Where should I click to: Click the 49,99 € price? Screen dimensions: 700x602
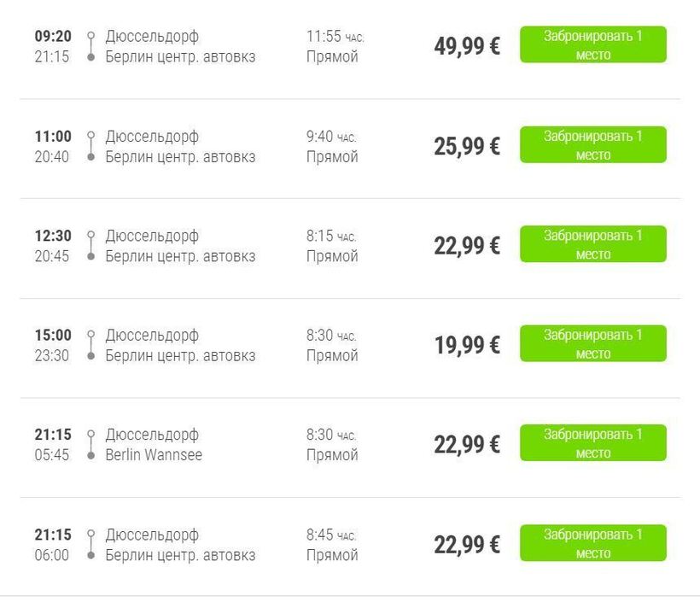click(x=467, y=47)
